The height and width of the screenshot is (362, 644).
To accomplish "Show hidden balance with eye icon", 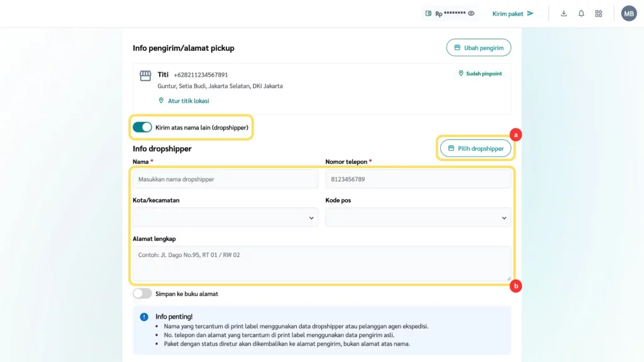I will pos(471,14).
